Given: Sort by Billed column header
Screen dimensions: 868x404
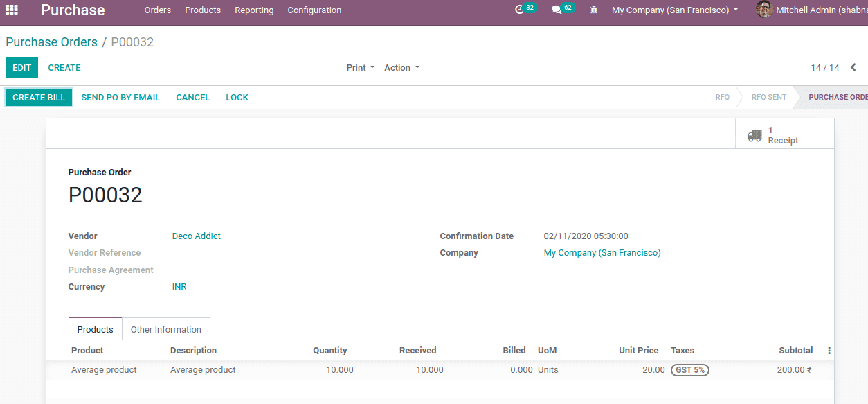Looking at the screenshot, I should click(x=514, y=351).
